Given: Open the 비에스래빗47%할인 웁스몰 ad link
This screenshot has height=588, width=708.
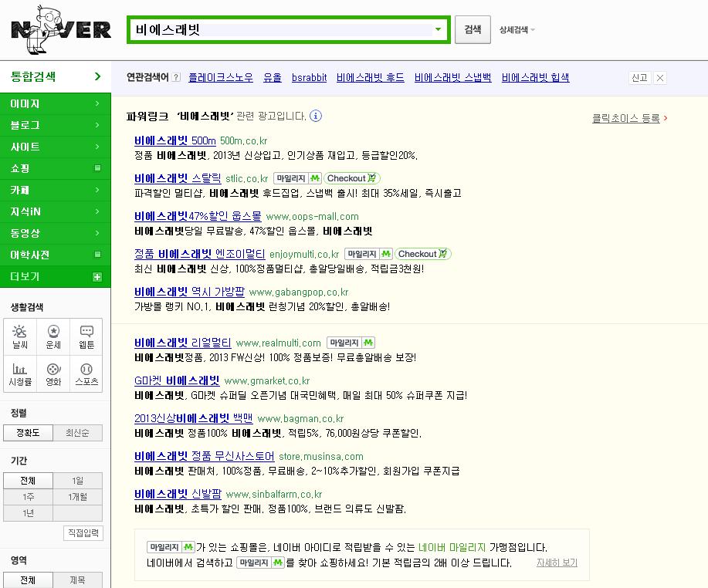Looking at the screenshot, I should (198, 216).
